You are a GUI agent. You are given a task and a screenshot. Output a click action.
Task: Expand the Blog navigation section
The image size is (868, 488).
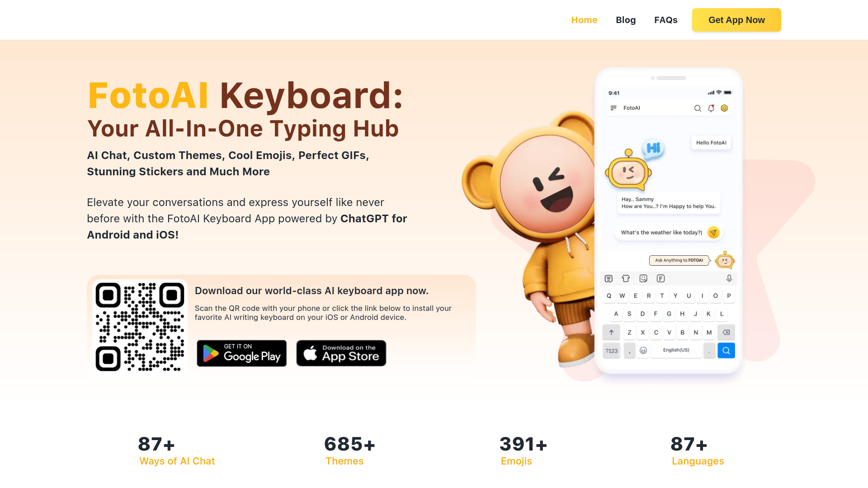[x=626, y=20]
